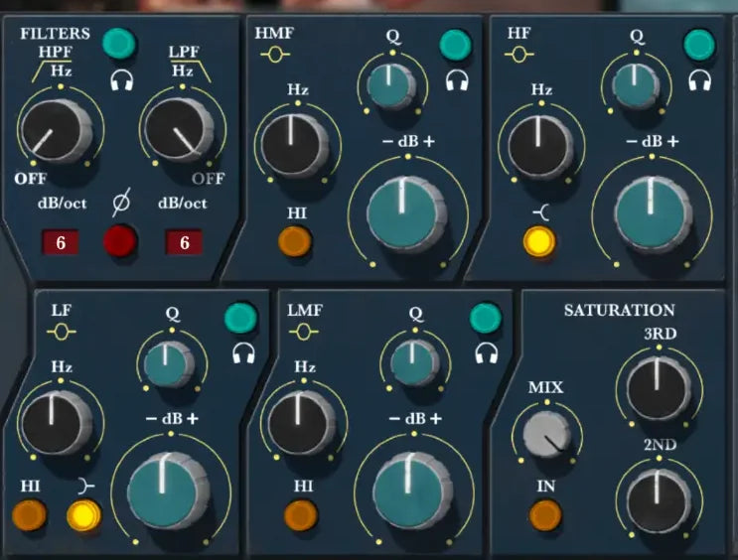This screenshot has width=738, height=560.
Task: Toggle the LF HI range button
Action: 29,515
